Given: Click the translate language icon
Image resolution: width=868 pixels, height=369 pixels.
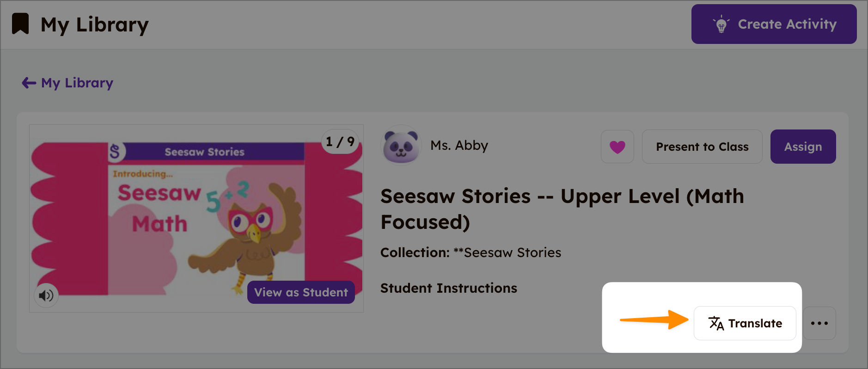Looking at the screenshot, I should (716, 323).
